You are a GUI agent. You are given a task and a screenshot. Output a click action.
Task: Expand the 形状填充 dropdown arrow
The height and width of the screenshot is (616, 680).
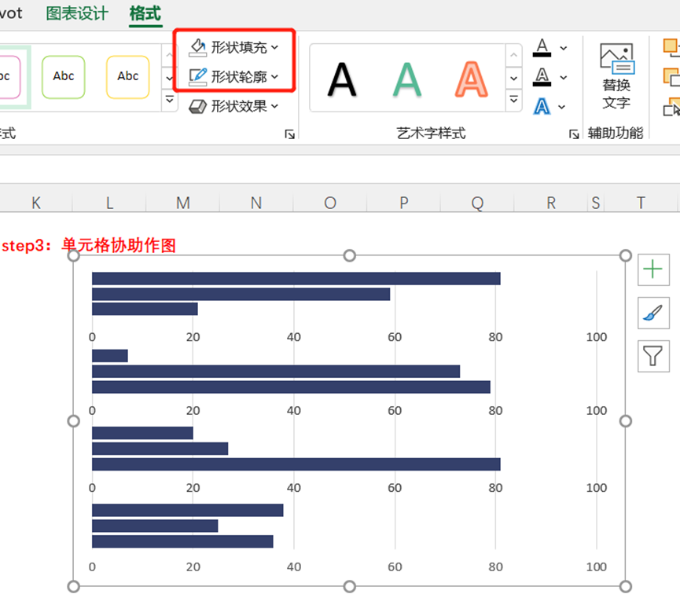[274, 47]
